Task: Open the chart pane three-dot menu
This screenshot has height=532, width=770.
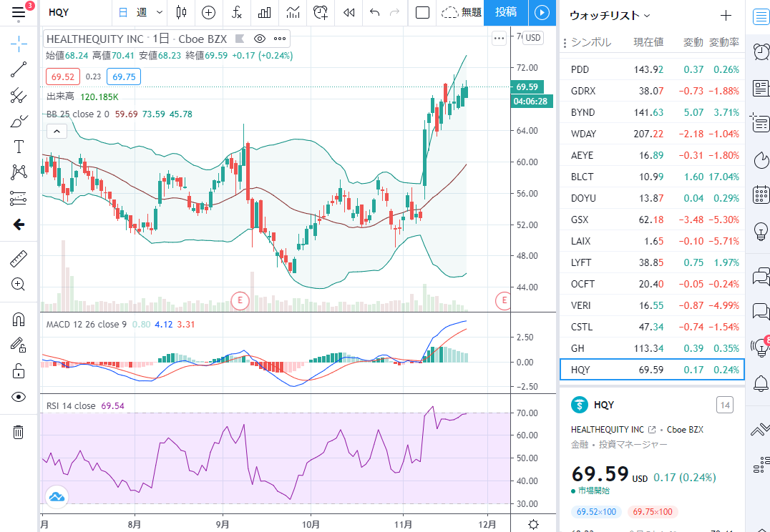Action: (x=499, y=39)
